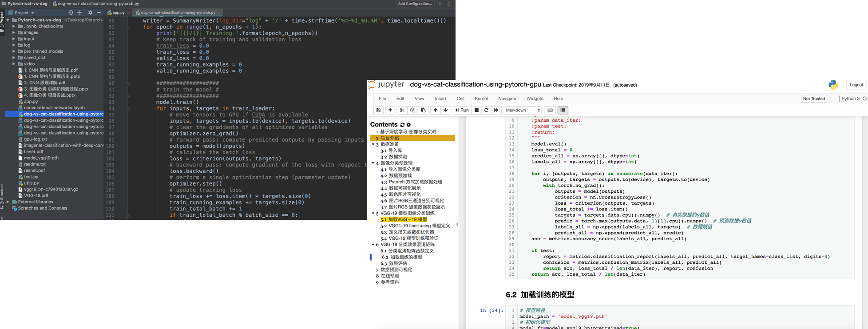Click the PyCharm locate-file crosshair icon

pos(71,13)
